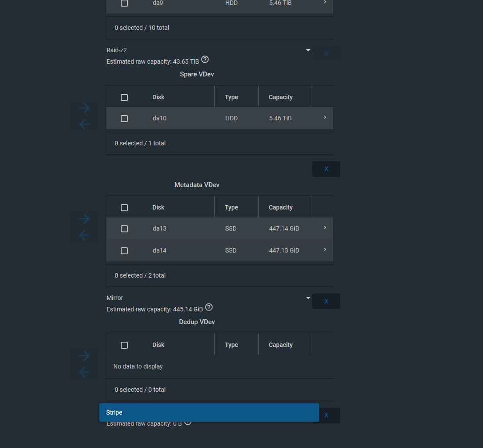Image resolution: width=483 pixels, height=448 pixels.
Task: Open help for Mirror estimated raw capacity
Action: tap(209, 307)
